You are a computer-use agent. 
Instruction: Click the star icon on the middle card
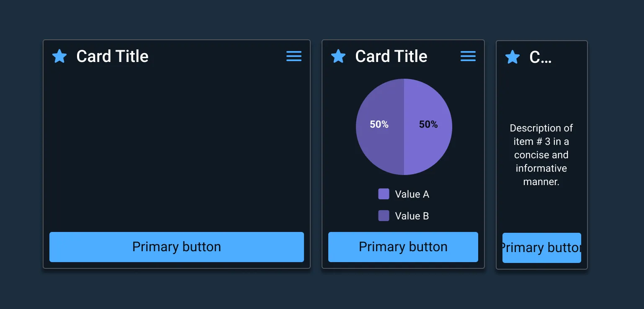pyautogui.click(x=338, y=56)
